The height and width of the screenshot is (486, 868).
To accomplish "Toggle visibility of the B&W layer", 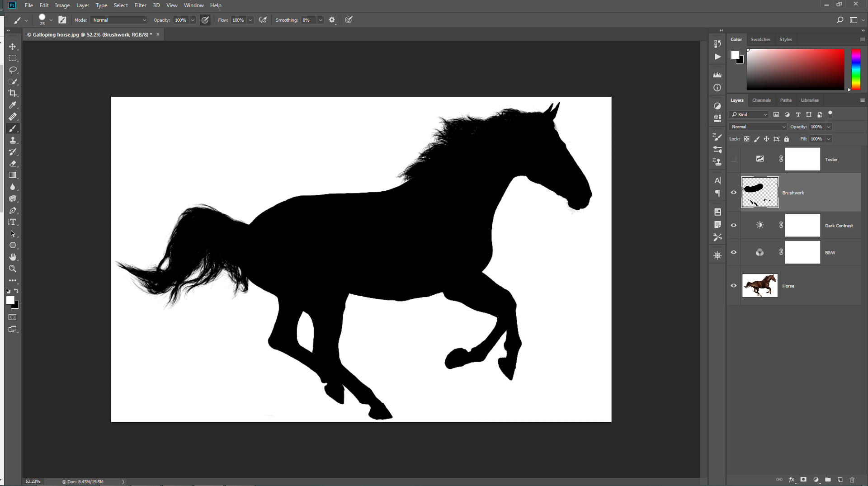I will click(734, 252).
